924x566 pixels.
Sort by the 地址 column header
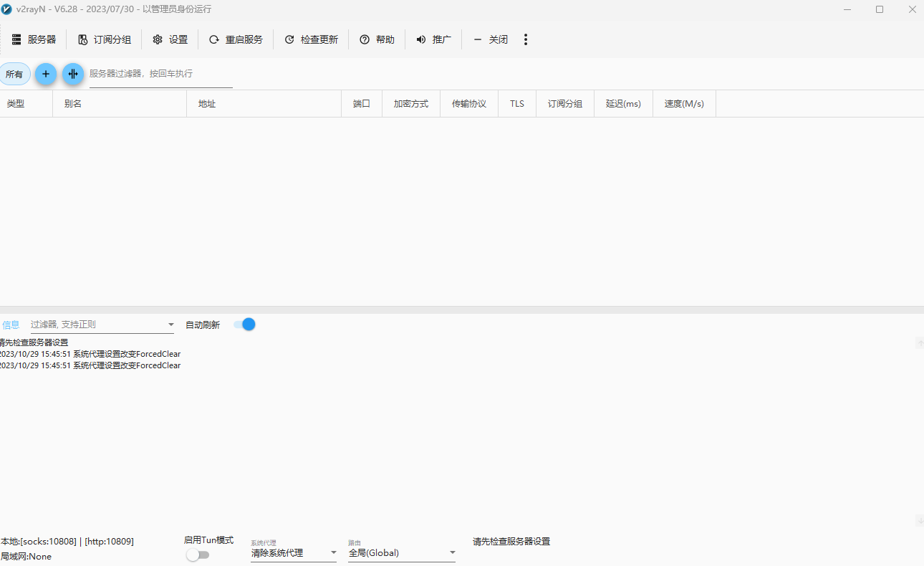point(264,104)
